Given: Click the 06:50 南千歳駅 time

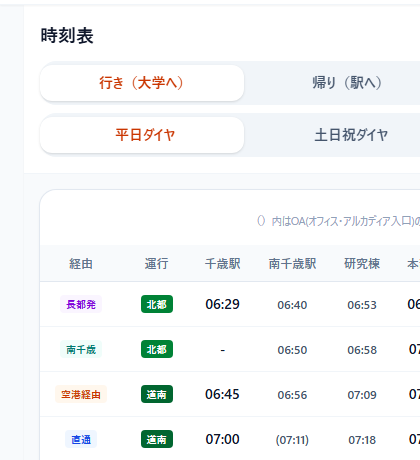Looking at the screenshot, I should pos(292,350).
